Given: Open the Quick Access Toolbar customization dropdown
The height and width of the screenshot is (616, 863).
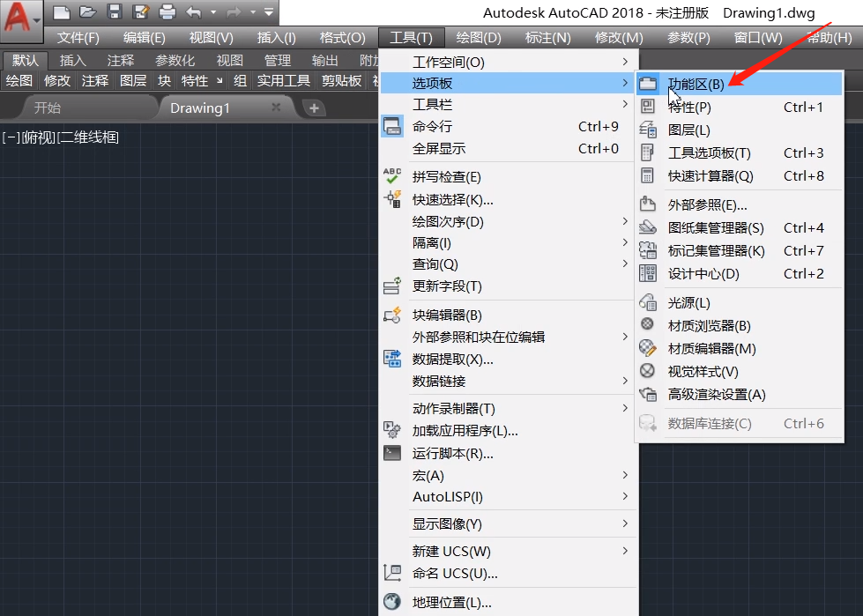Looking at the screenshot, I should point(271,11).
